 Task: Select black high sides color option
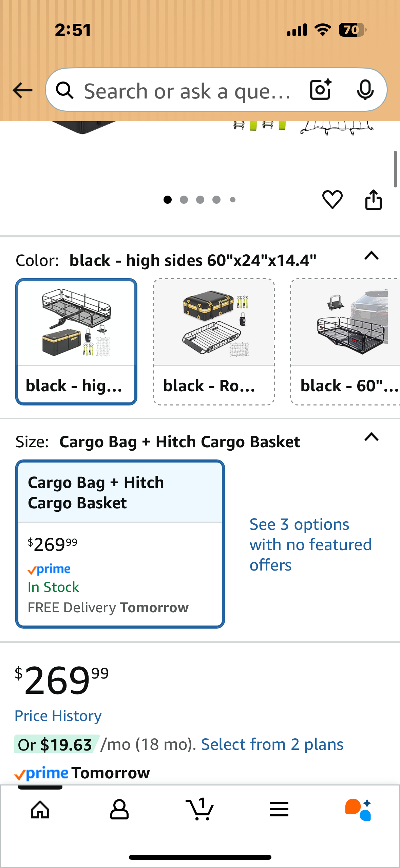click(76, 341)
